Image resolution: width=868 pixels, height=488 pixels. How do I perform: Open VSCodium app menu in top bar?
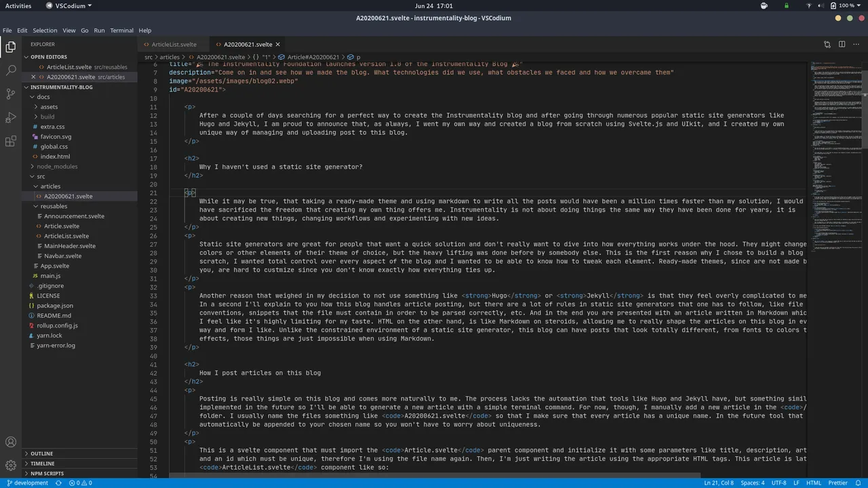coord(69,5)
